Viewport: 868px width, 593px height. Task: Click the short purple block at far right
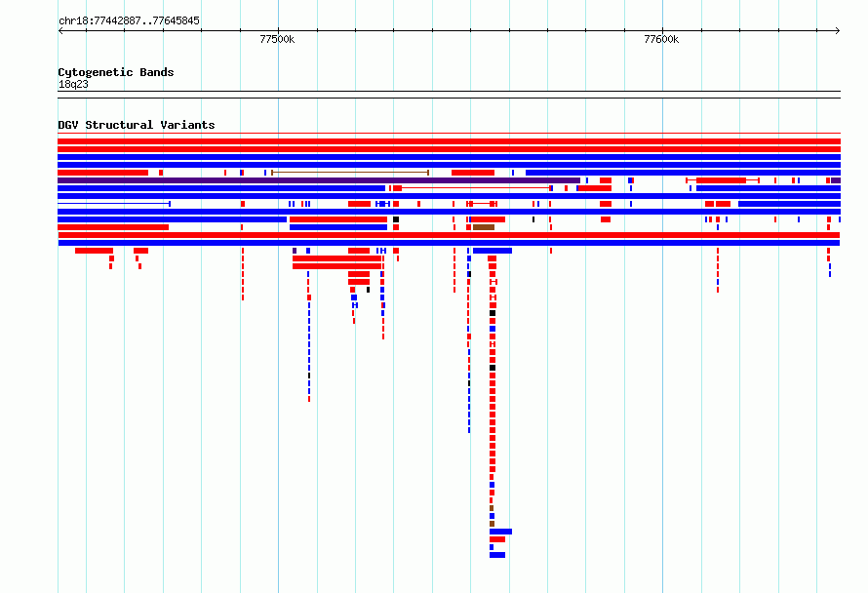pyautogui.click(x=836, y=180)
